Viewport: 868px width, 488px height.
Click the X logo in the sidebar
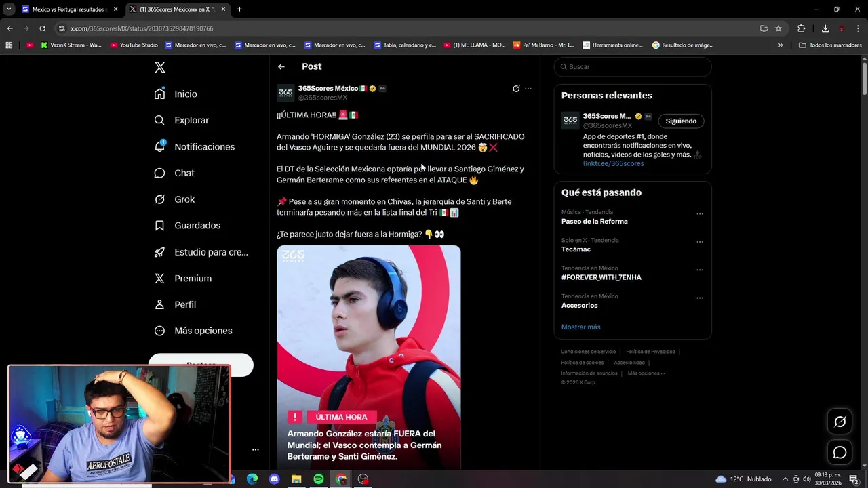pos(159,67)
